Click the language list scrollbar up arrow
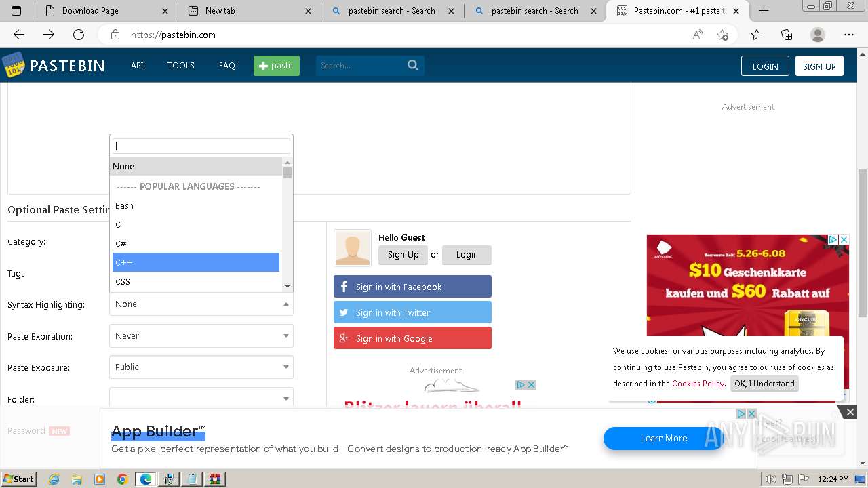 pos(288,162)
